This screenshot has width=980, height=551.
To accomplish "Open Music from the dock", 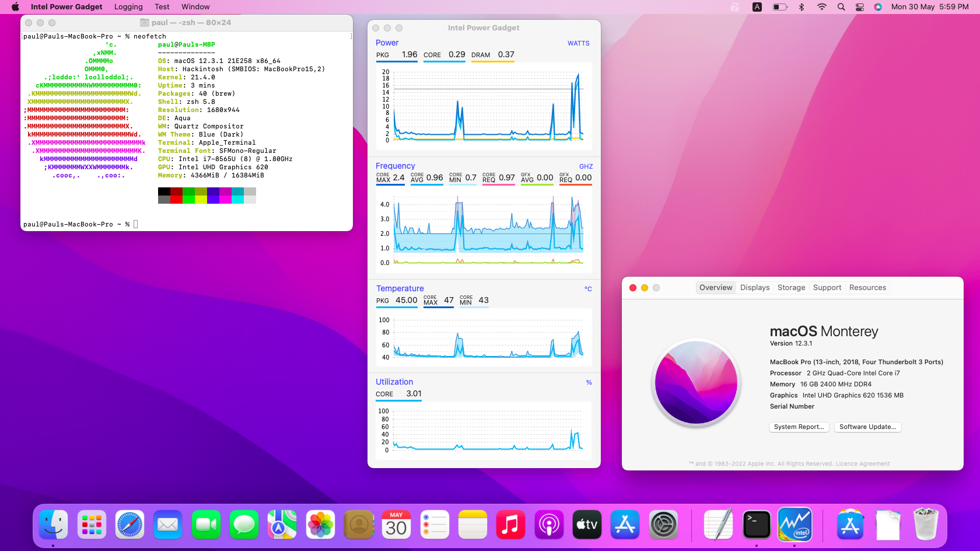I will (x=511, y=524).
